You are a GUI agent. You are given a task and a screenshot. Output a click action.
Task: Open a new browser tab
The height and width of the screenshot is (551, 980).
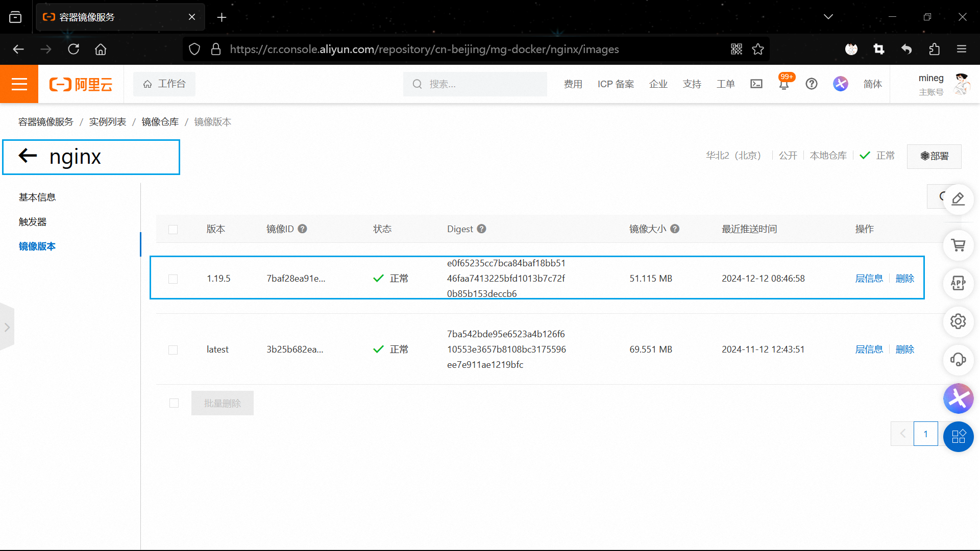point(222,17)
